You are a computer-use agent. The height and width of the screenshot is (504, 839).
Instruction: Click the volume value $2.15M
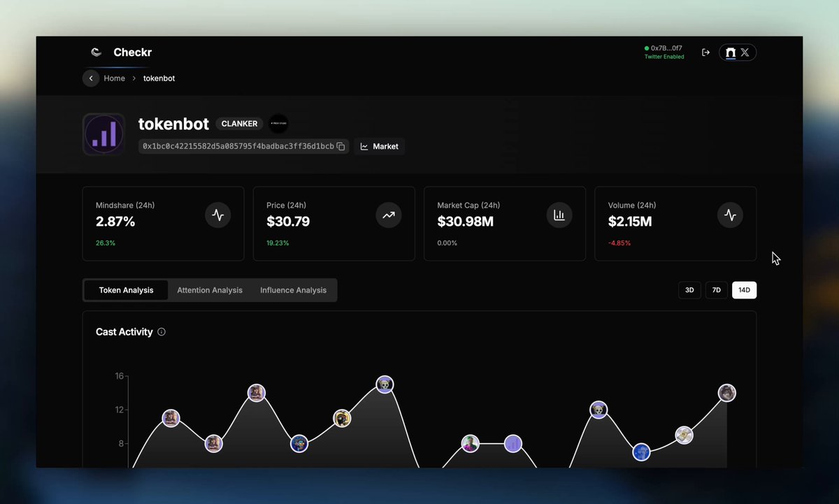coord(630,222)
